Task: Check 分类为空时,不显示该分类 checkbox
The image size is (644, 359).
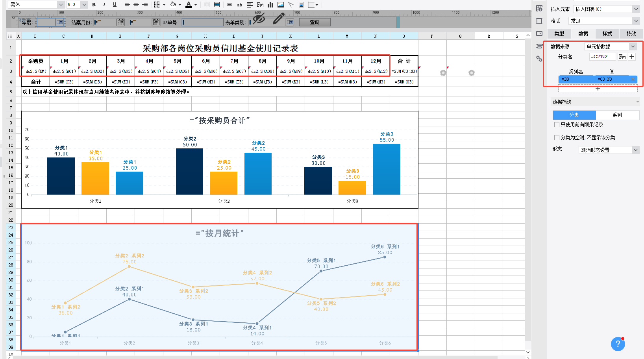Action: 557,137
